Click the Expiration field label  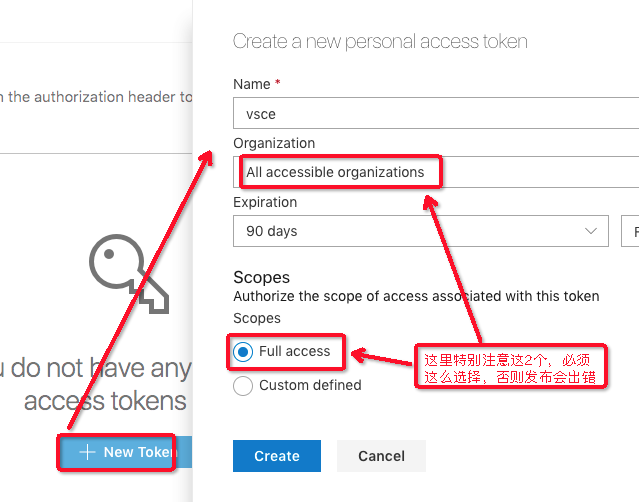pos(265,202)
